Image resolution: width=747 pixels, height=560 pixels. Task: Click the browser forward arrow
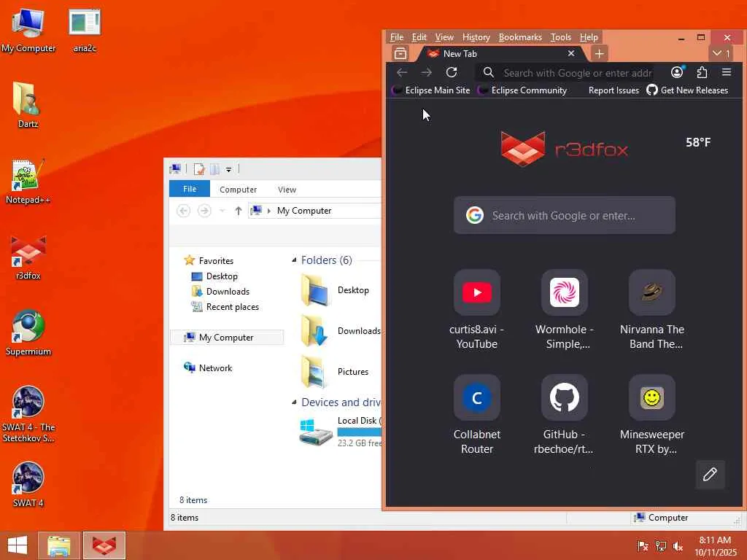[x=426, y=72]
